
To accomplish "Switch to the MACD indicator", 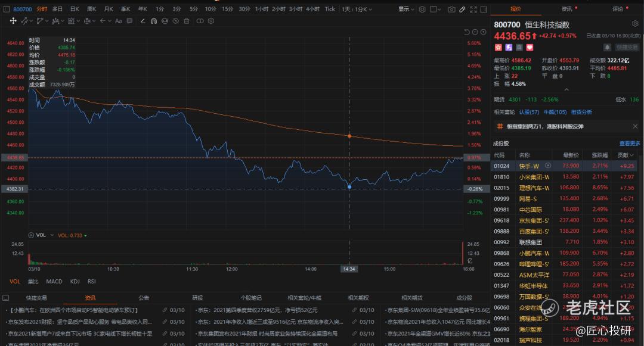I will coord(54,281).
